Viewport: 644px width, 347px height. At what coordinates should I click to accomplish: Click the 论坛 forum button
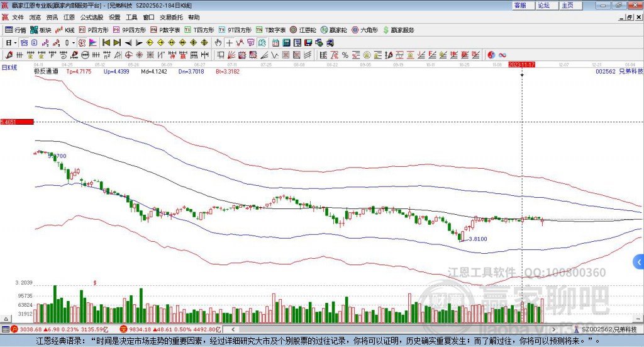pyautogui.click(x=544, y=5)
